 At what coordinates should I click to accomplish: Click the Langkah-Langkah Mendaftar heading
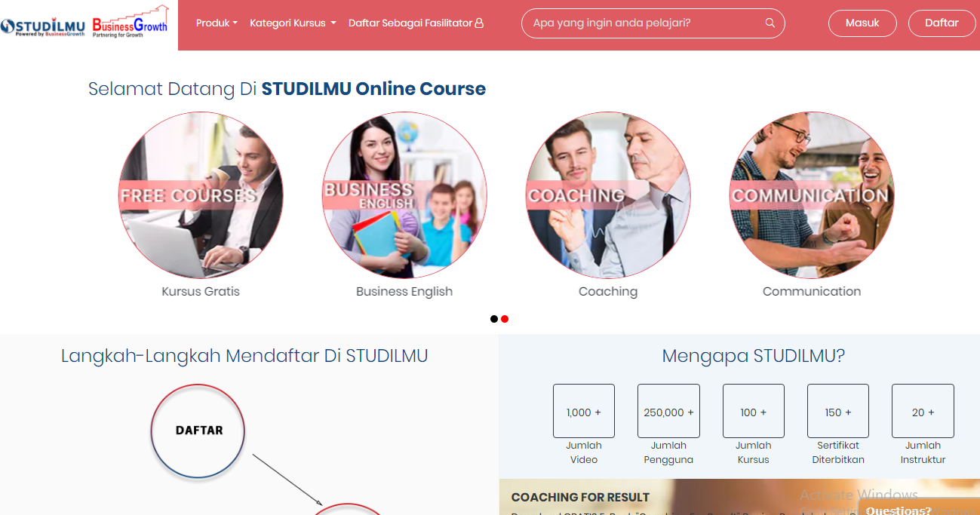pyautogui.click(x=244, y=356)
